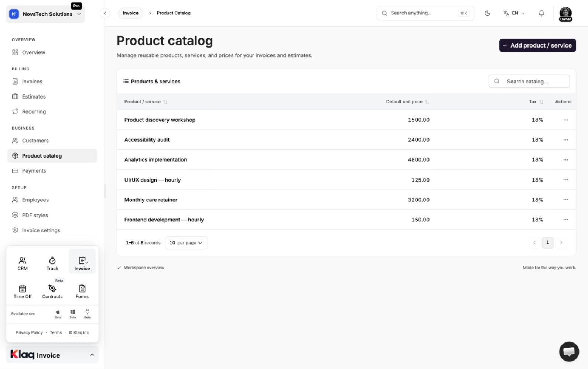This screenshot has height=369, width=588.
Task: Click Add product / service button
Action: tap(537, 45)
